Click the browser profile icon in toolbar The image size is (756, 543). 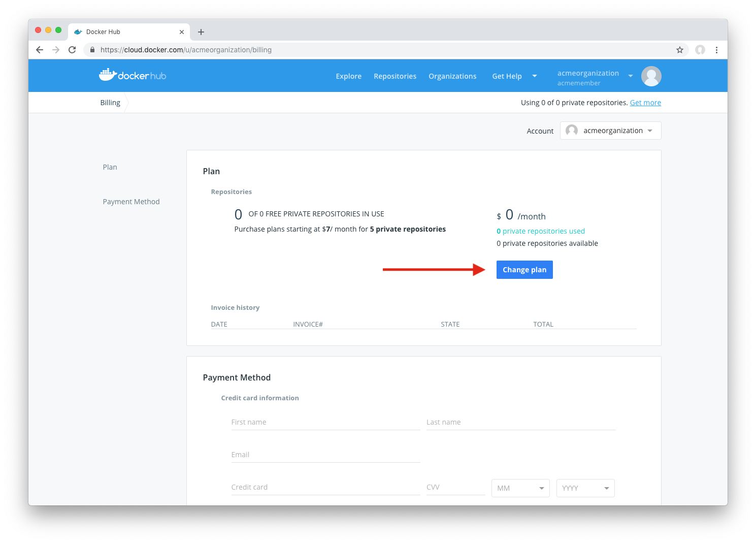click(700, 50)
